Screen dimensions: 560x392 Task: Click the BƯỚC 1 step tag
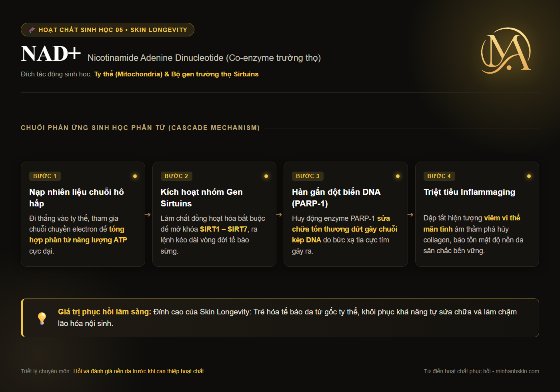point(45,176)
